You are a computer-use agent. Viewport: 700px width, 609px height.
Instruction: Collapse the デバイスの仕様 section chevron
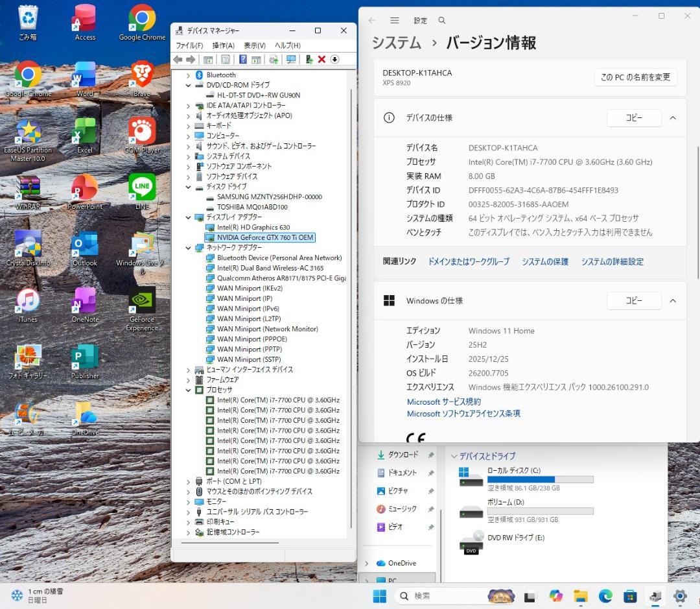[x=673, y=118]
